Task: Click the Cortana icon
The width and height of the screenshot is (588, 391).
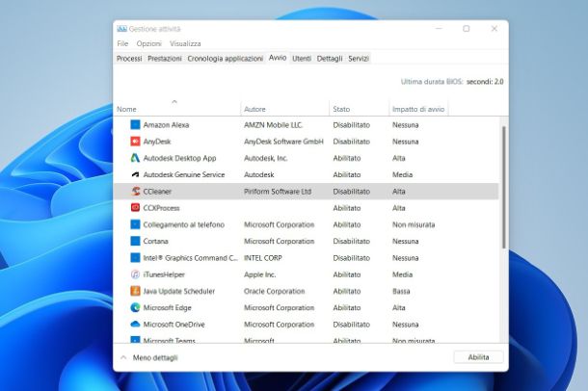Action: point(135,241)
